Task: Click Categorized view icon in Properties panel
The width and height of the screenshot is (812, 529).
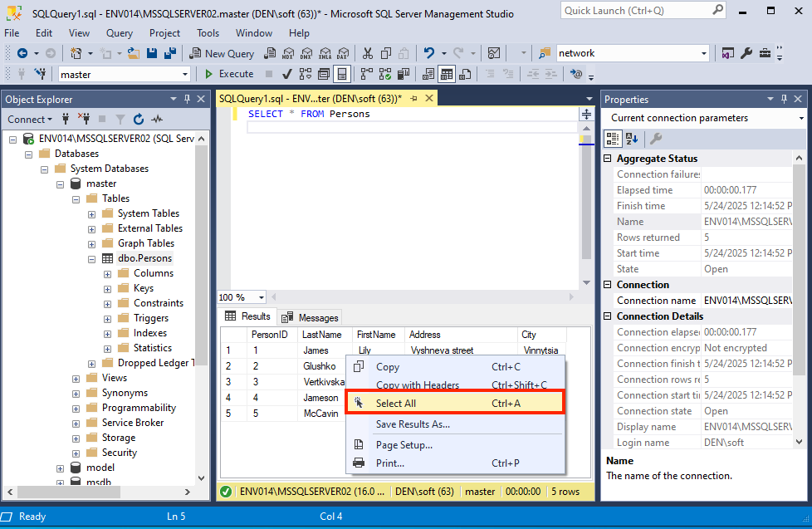Action: (613, 139)
